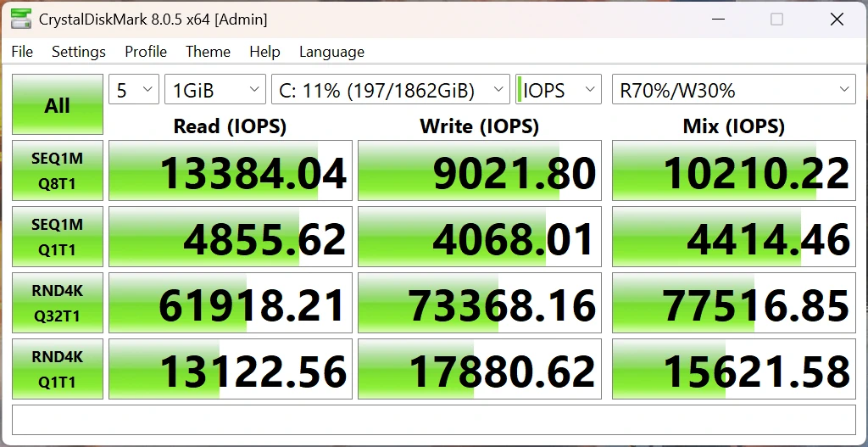Viewport: 868px width, 447px height.
Task: Expand the test count dropdown showing 5
Action: pyautogui.click(x=134, y=89)
